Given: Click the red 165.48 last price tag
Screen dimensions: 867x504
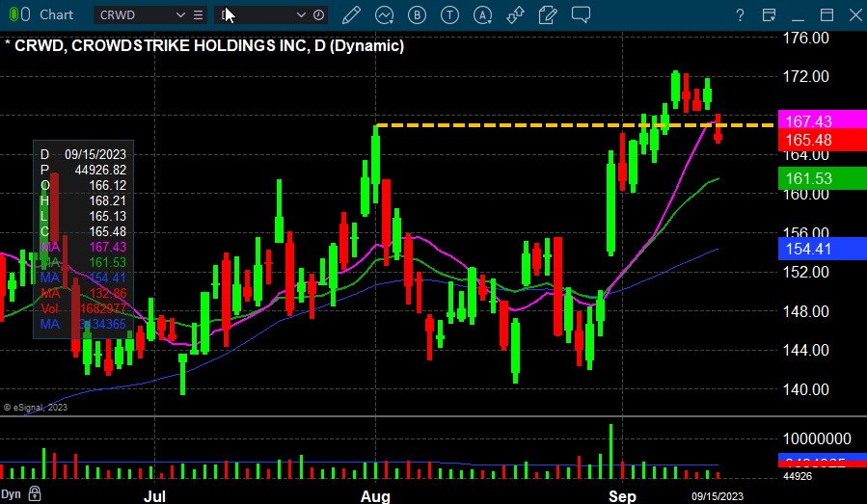Looking at the screenshot, I should [823, 141].
